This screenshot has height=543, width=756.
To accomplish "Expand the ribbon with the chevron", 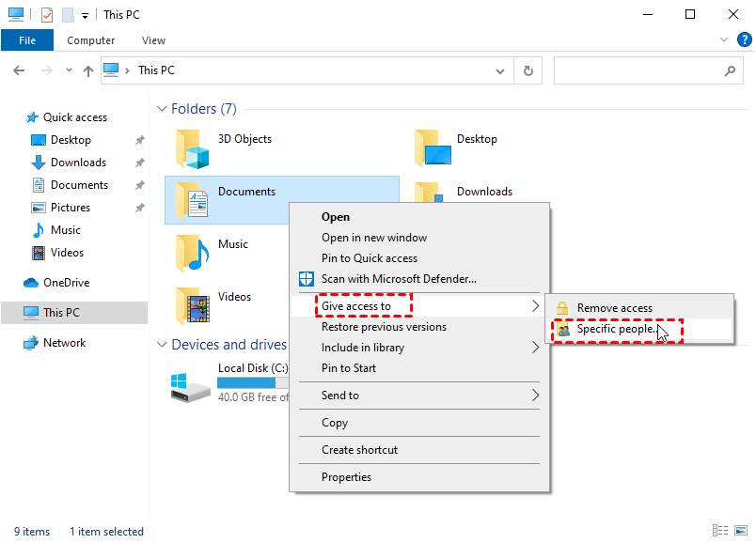I will (x=722, y=40).
